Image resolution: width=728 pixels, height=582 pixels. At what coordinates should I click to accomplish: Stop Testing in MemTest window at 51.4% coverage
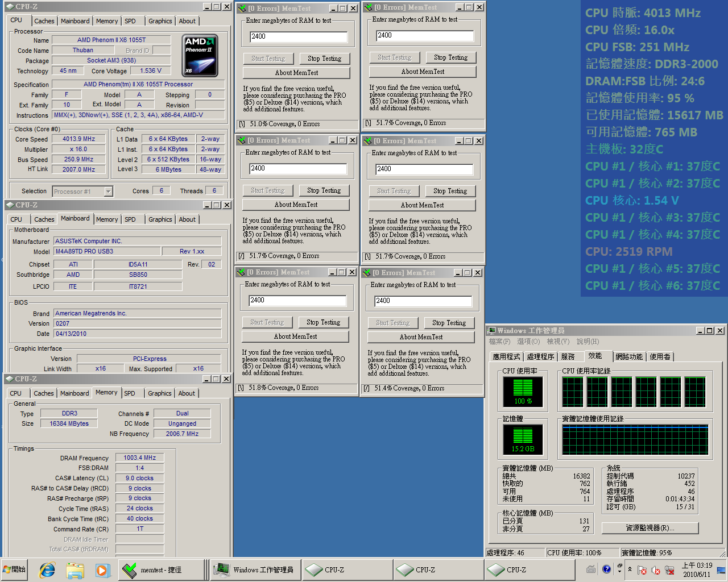(449, 323)
